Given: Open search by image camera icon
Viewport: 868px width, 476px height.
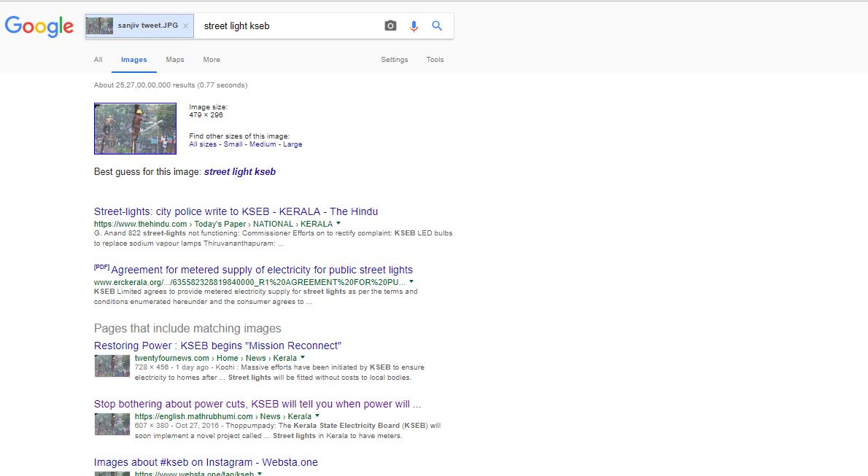Looking at the screenshot, I should [390, 26].
